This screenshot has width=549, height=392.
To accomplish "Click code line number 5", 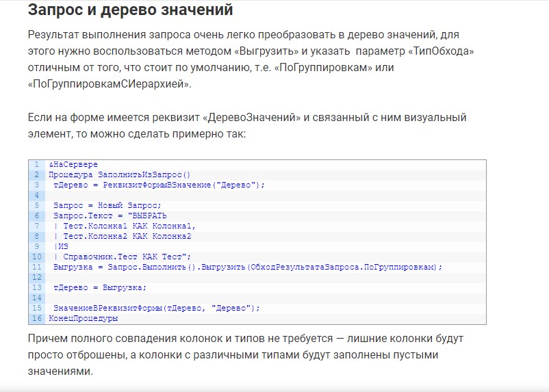I will [x=37, y=205].
